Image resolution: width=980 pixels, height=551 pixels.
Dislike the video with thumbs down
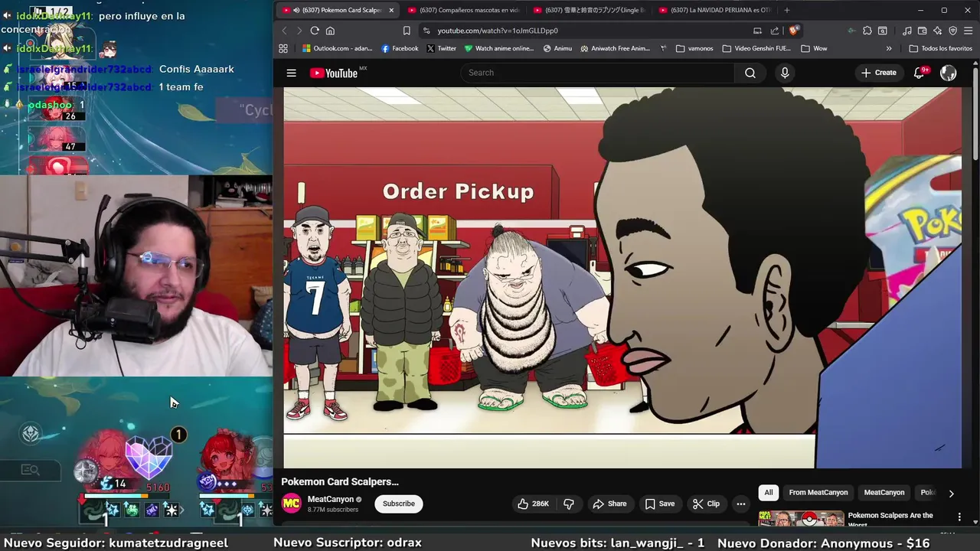568,504
